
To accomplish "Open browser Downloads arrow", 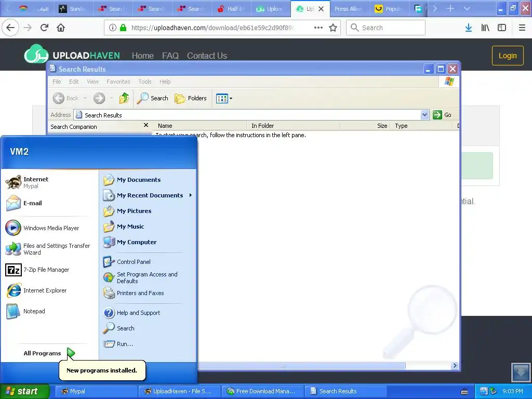I will 469,28.
